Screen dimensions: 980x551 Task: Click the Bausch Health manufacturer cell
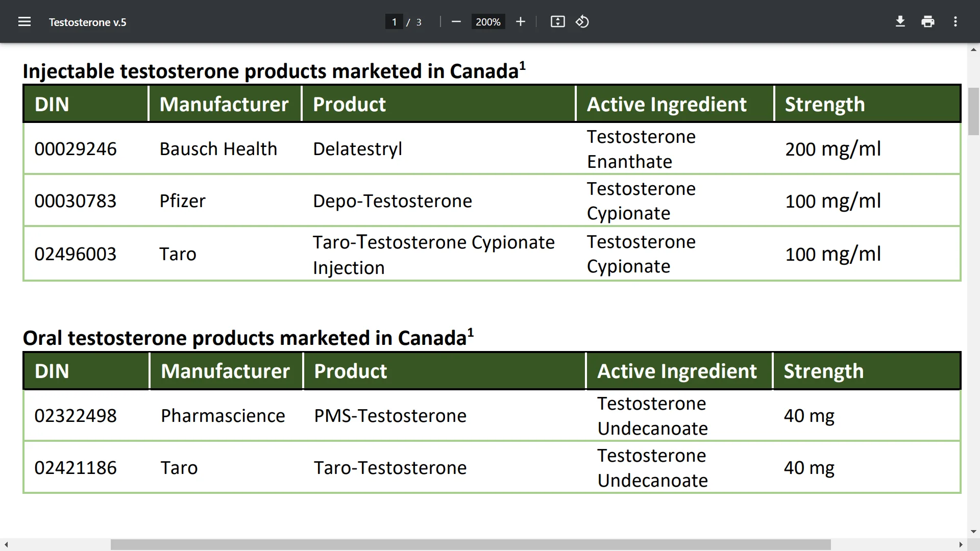coord(218,149)
